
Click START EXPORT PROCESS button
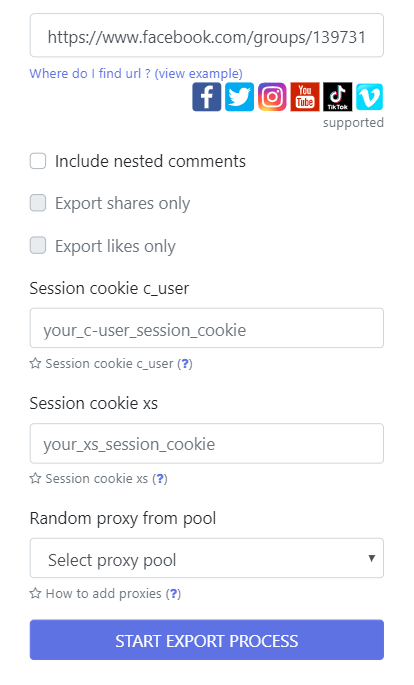coord(207,640)
